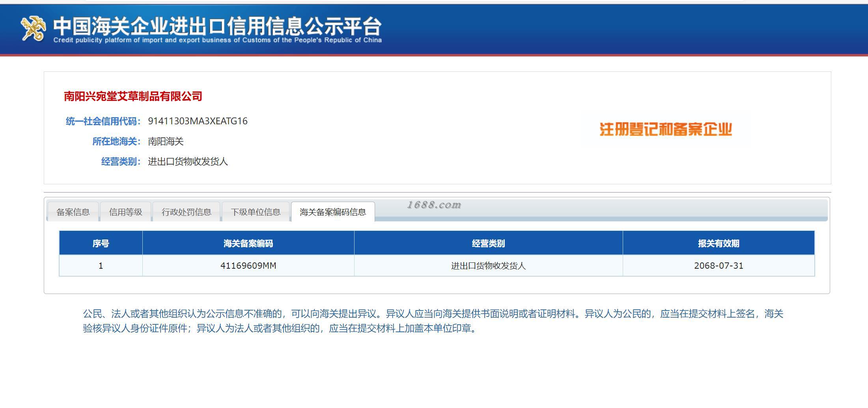Select customs record code 41169609MM
The image size is (868, 408).
pyautogui.click(x=248, y=266)
